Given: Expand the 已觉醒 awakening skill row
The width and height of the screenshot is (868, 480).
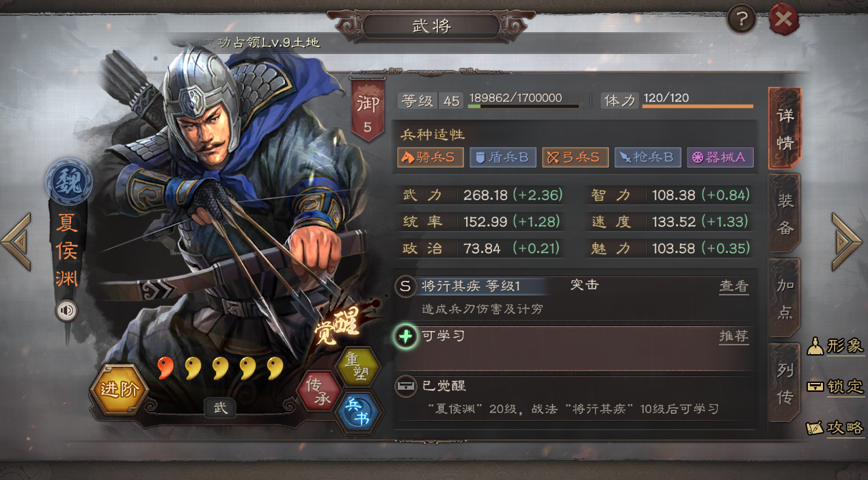Looking at the screenshot, I should point(575,398).
